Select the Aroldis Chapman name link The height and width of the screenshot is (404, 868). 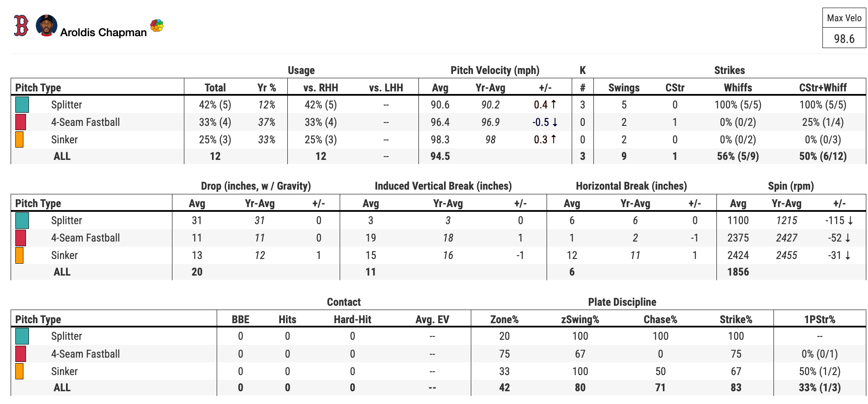103,32
